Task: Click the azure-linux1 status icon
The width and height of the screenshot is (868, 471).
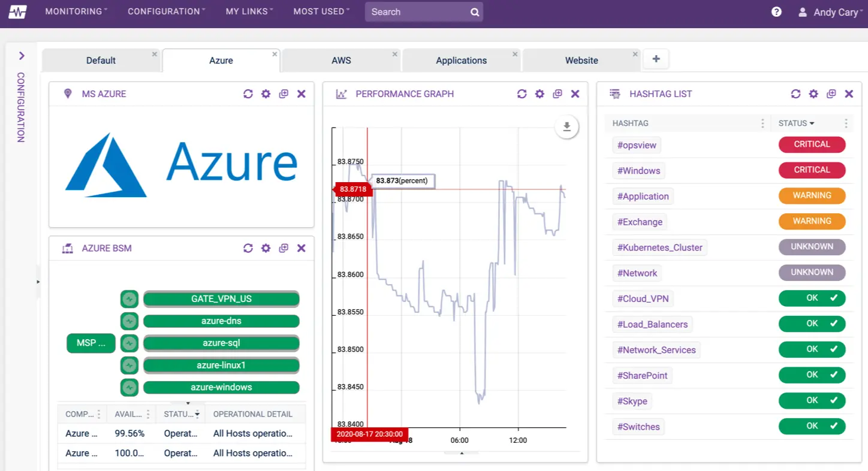Action: (129, 366)
